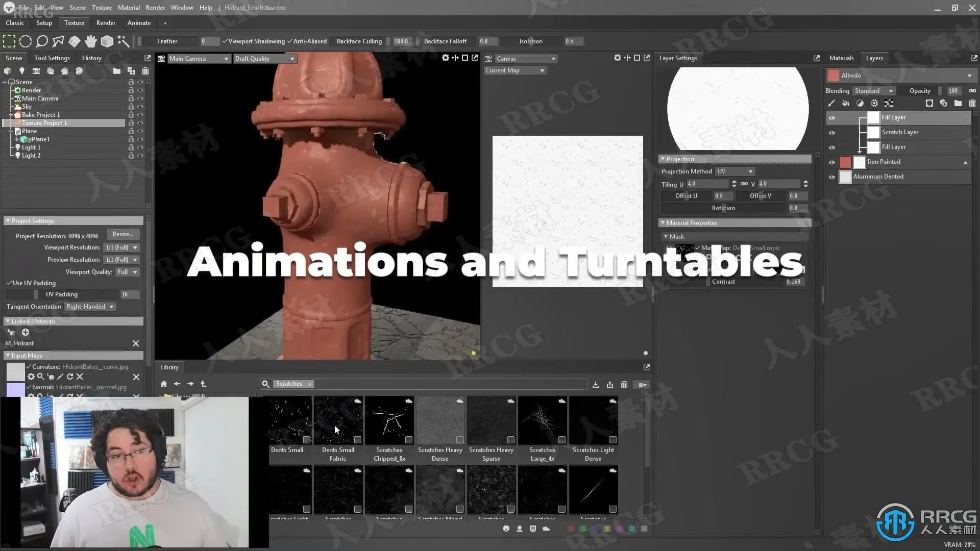The width and height of the screenshot is (980, 551).
Task: Uncheck Use UV Padding
Action: (9, 283)
